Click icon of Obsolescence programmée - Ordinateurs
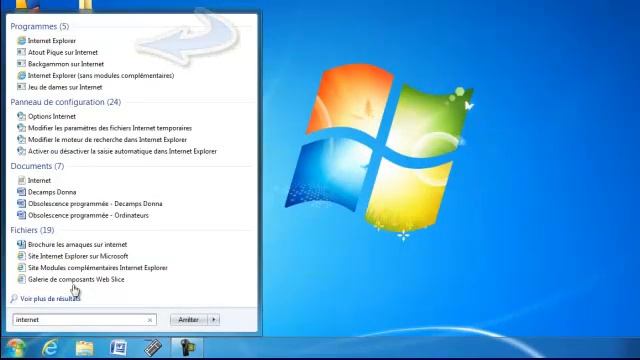This screenshot has width=640, height=360. point(21,215)
